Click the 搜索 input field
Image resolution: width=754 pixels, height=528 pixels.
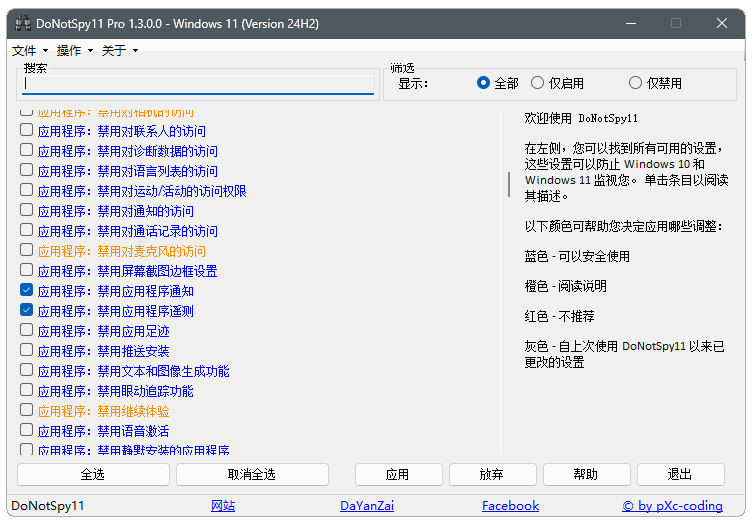(x=198, y=85)
